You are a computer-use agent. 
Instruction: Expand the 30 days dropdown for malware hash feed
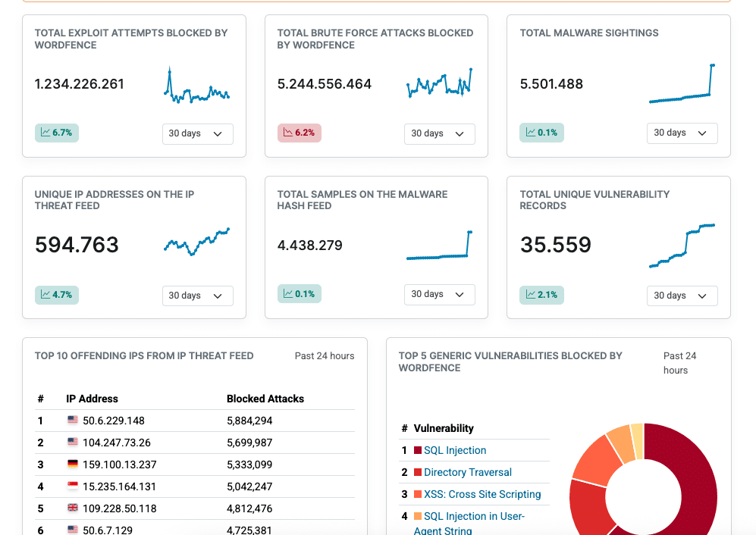coord(440,294)
